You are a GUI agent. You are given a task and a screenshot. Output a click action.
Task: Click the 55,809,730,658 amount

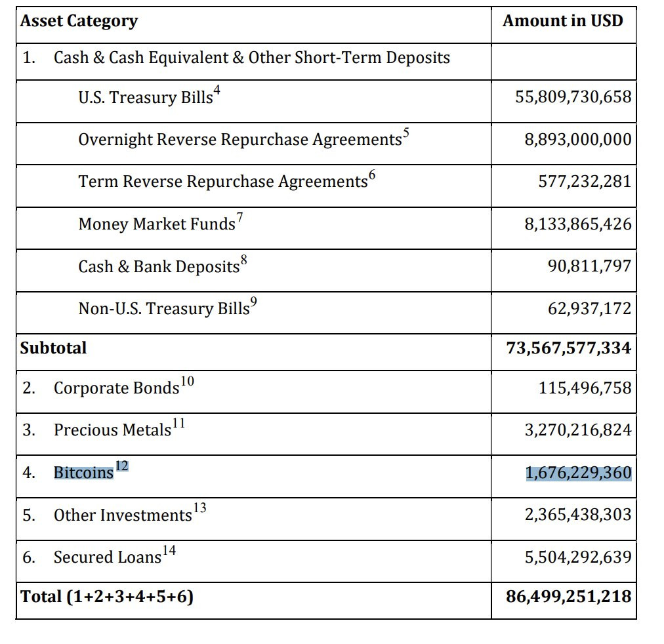573,97
